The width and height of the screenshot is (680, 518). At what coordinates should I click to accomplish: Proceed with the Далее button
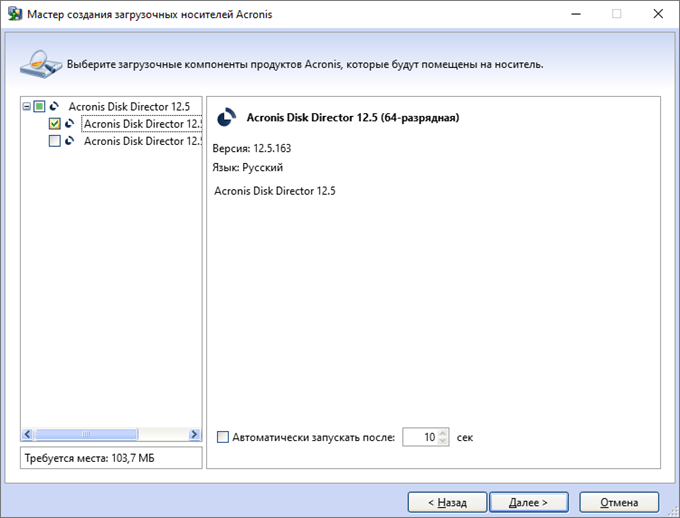tap(529, 502)
